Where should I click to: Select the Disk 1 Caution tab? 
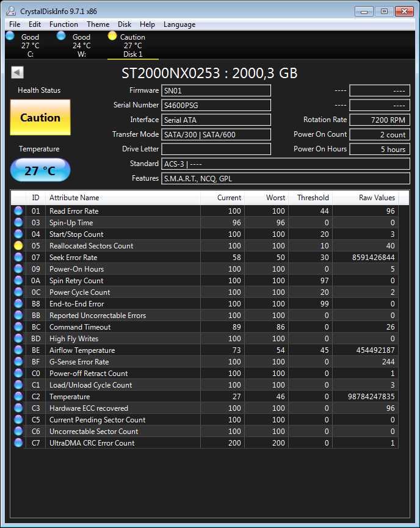pyautogui.click(x=132, y=45)
